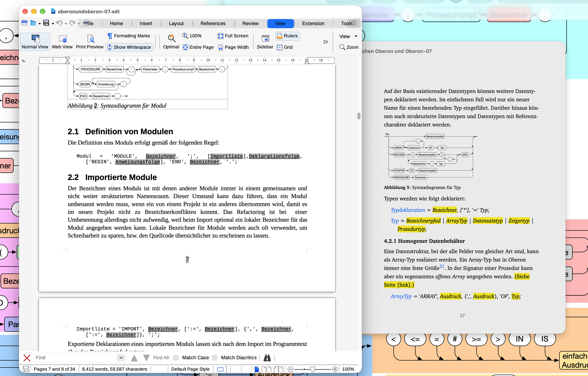
Task: Toggle the Sidebar panel
Action: point(265,42)
